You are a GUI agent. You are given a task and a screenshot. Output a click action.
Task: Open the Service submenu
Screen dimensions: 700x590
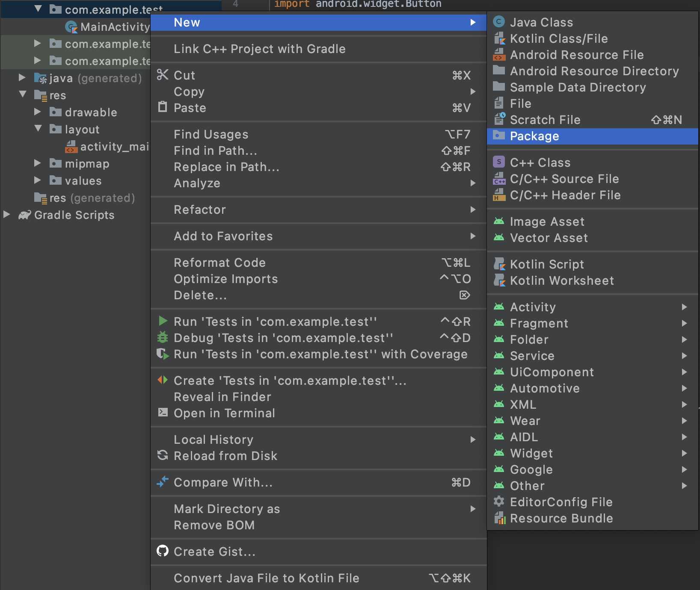pos(592,356)
